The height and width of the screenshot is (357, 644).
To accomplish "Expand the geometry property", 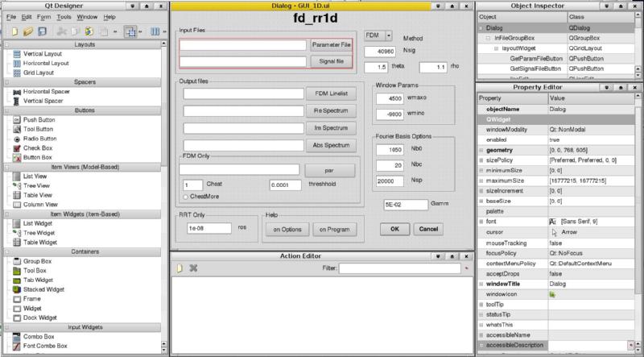I will (481, 150).
